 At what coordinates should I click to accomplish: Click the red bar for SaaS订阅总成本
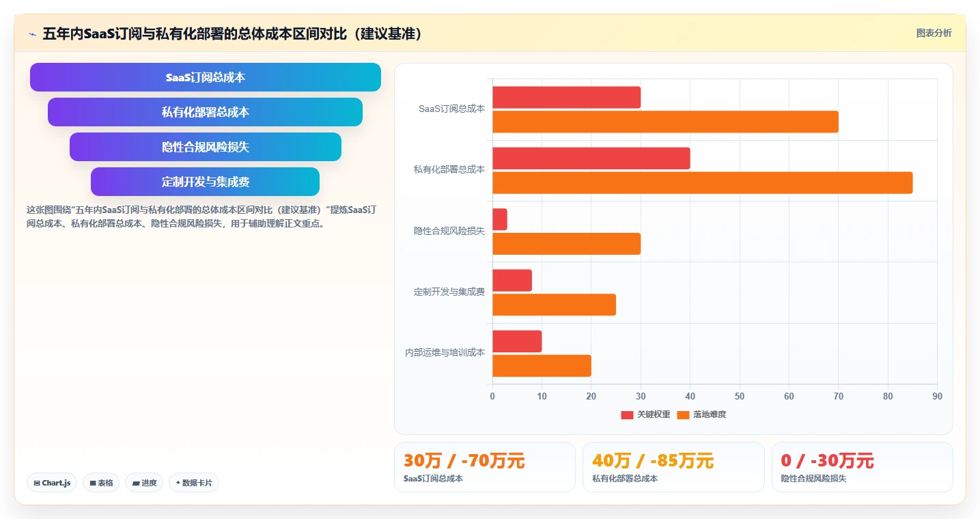point(566,98)
